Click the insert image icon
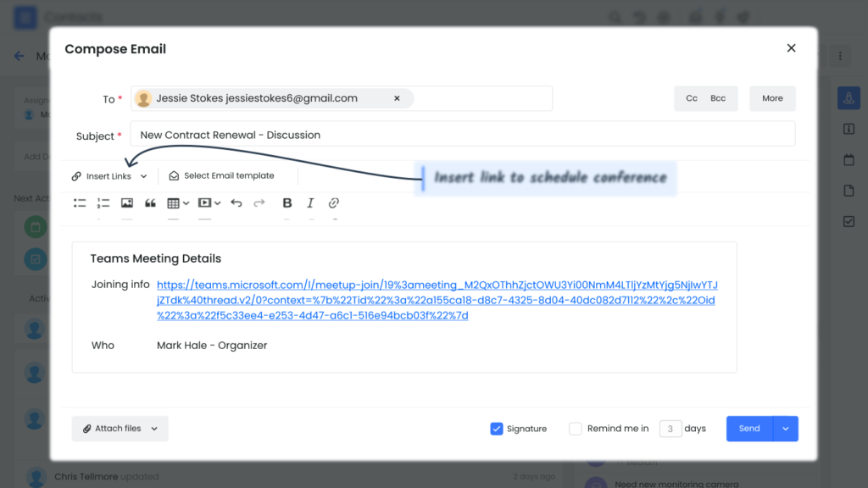 pyautogui.click(x=127, y=203)
